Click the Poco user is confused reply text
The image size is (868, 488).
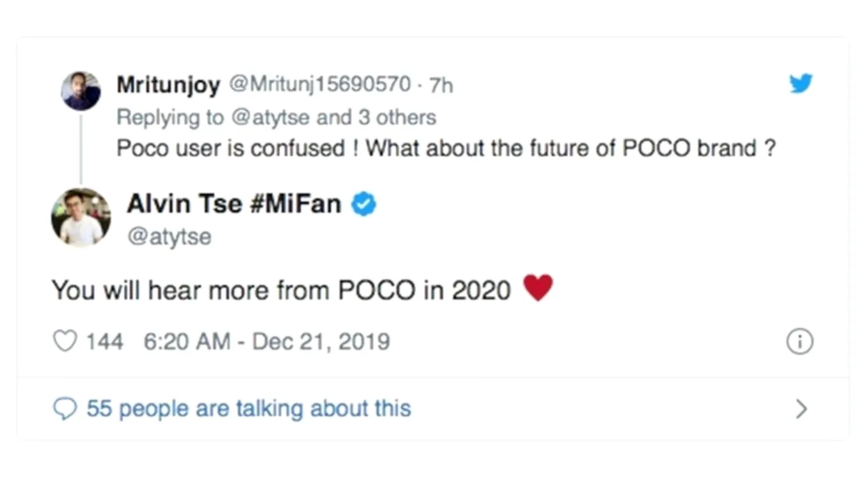click(x=446, y=148)
